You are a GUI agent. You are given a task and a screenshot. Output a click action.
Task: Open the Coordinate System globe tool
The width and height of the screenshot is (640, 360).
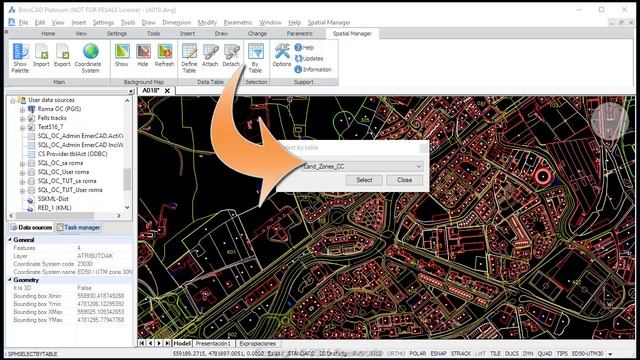pyautogui.click(x=88, y=58)
